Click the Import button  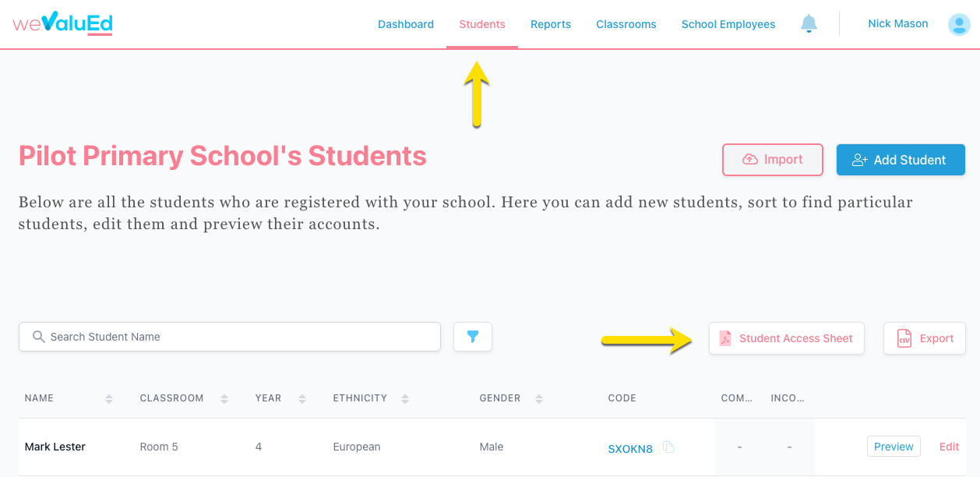(773, 160)
